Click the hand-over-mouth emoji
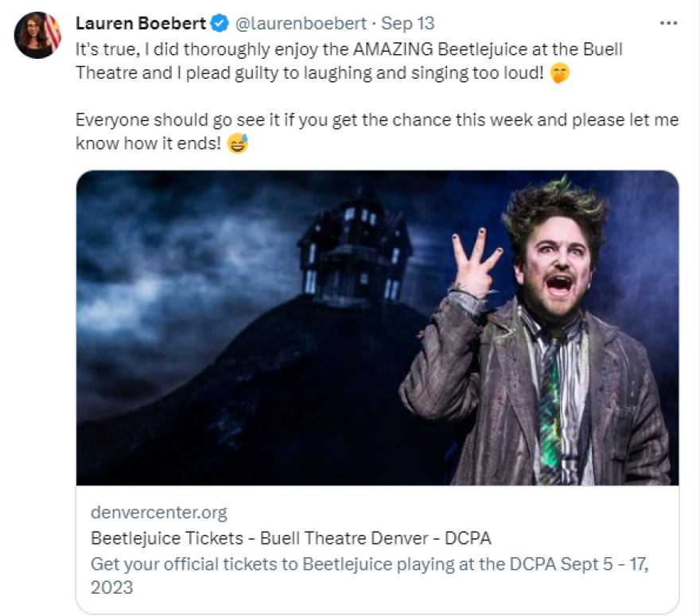 pos(561,74)
